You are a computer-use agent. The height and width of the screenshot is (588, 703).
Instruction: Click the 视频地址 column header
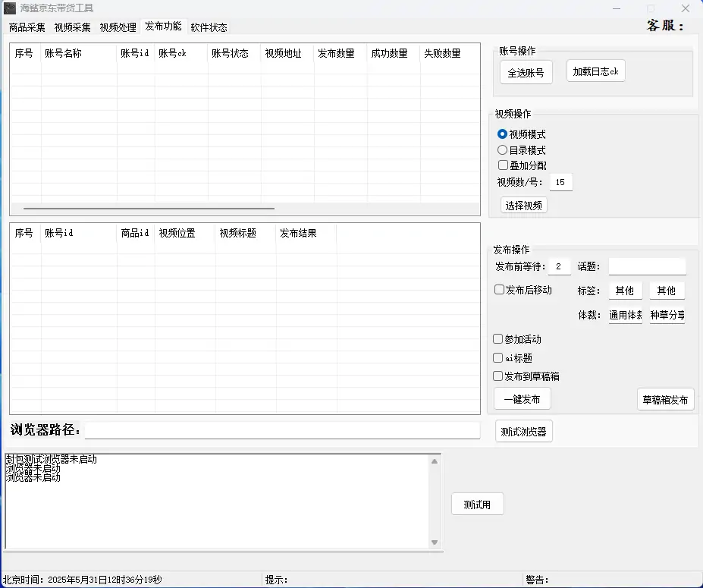point(287,53)
